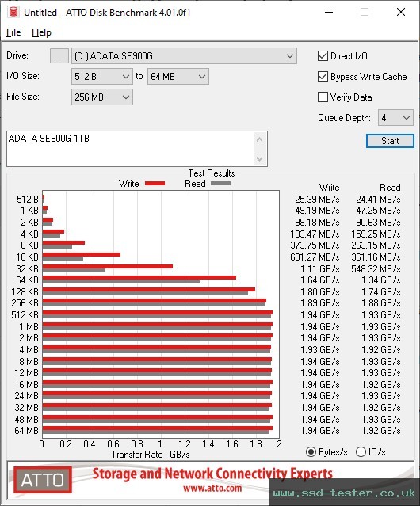This screenshot has width=420, height=506.
Task: Click the 681.27 MB/s write value
Action: pyautogui.click(x=315, y=257)
